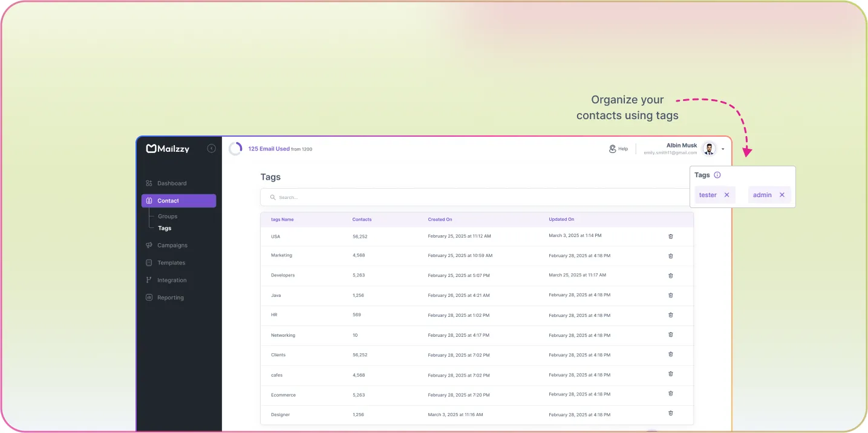Delete the USA tag using its trash icon
Image resolution: width=868 pixels, height=433 pixels.
(670, 236)
